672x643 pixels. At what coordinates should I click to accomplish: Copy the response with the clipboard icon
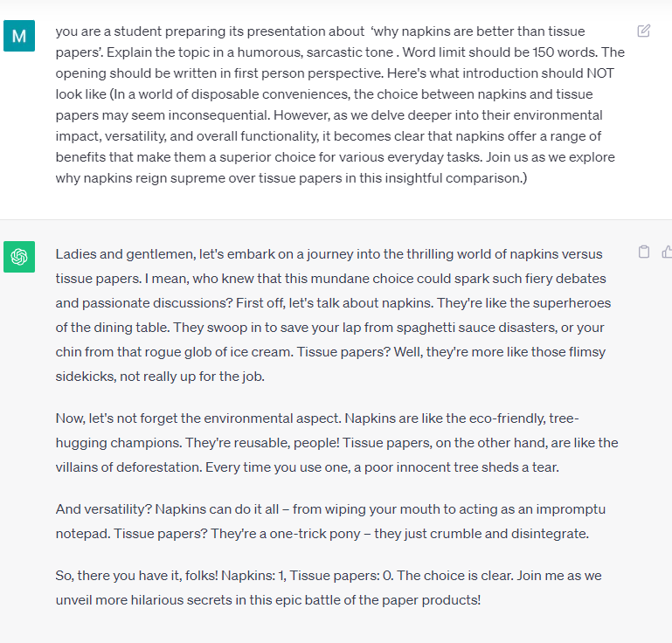point(643,252)
